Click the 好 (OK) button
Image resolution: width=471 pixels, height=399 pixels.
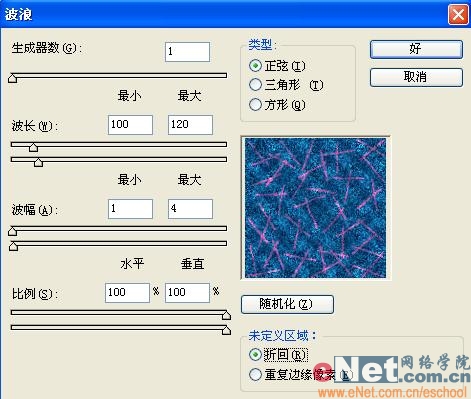[x=416, y=49]
